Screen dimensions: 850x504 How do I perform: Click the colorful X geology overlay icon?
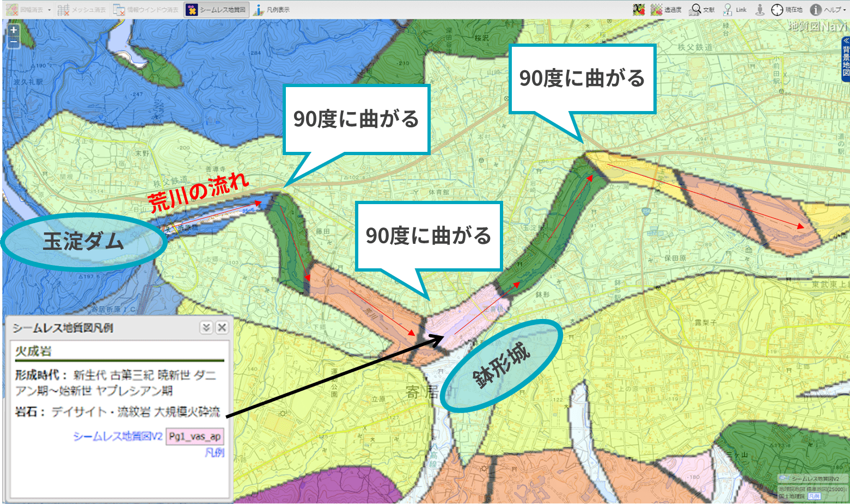click(639, 10)
